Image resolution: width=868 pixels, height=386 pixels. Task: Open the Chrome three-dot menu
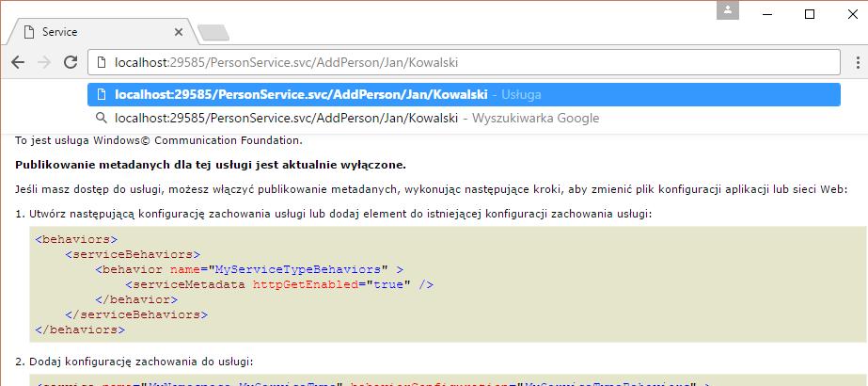tap(858, 62)
